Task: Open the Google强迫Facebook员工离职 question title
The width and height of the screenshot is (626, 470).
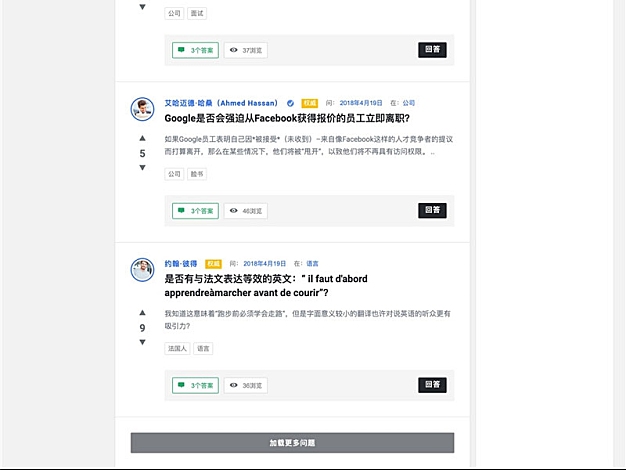Action: (x=287, y=118)
